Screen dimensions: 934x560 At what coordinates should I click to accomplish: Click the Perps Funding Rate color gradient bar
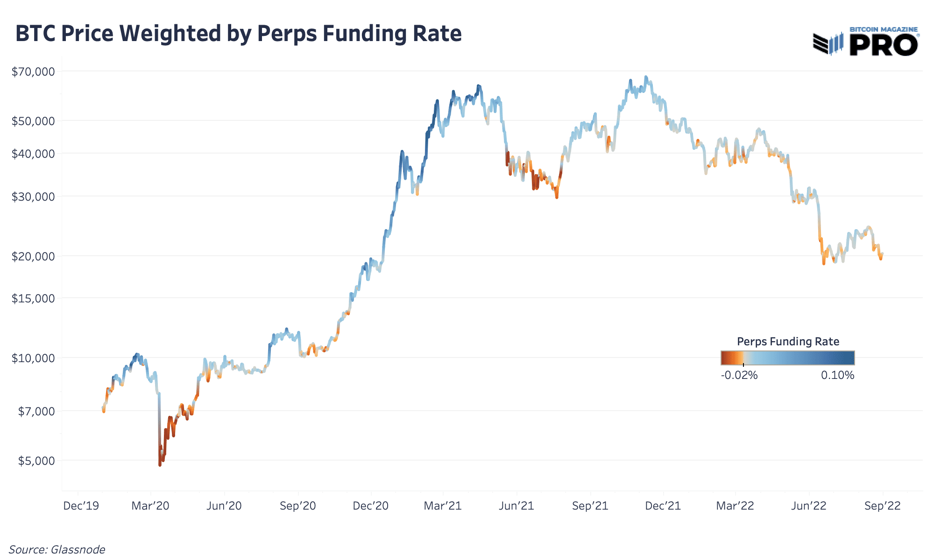coord(788,357)
